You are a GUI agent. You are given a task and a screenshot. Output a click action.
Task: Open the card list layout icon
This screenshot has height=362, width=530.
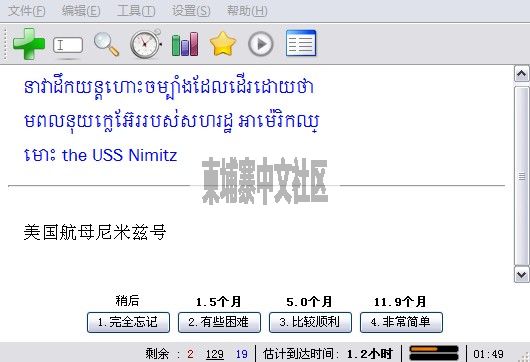point(301,43)
